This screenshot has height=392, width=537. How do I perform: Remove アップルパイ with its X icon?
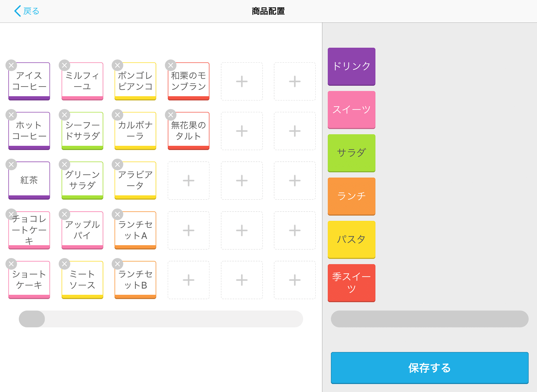click(64, 214)
